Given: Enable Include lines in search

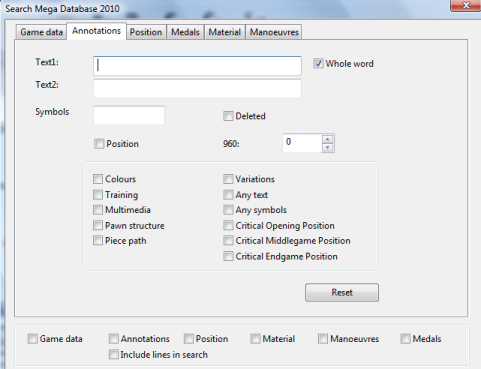Looking at the screenshot, I should point(113,354).
